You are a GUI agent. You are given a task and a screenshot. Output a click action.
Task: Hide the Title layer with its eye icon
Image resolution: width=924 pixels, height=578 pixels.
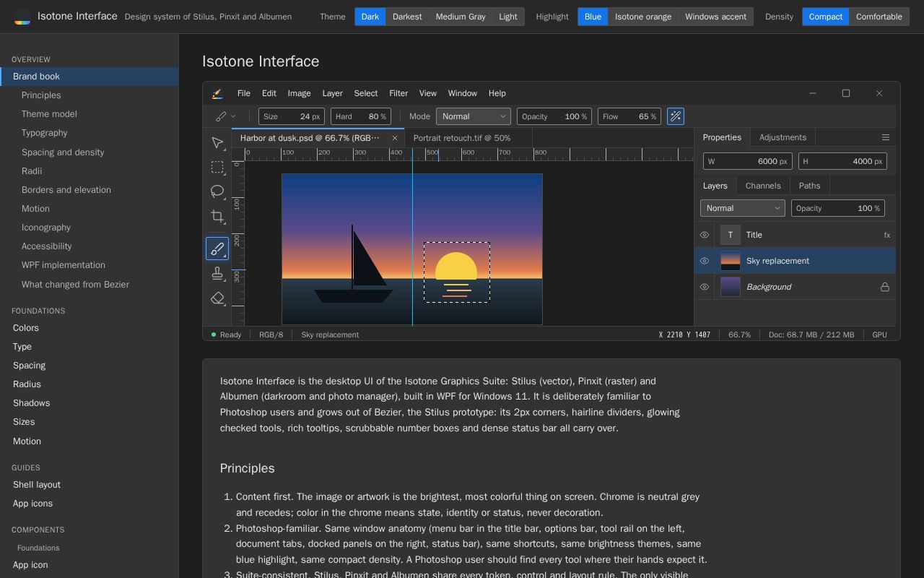click(705, 235)
